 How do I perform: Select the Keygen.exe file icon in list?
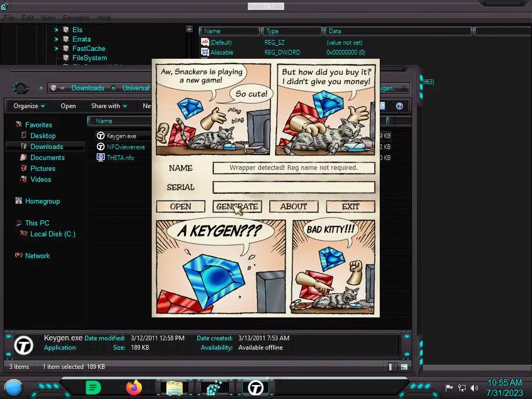click(x=100, y=136)
